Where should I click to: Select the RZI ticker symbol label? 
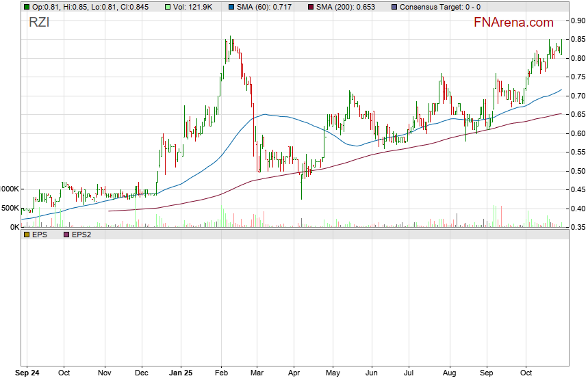(38, 23)
